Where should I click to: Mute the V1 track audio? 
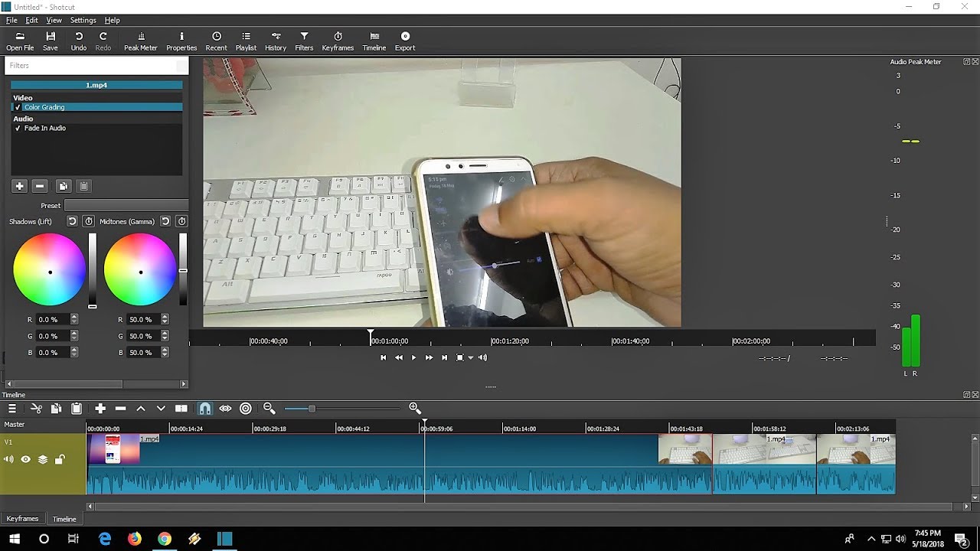[x=8, y=460]
